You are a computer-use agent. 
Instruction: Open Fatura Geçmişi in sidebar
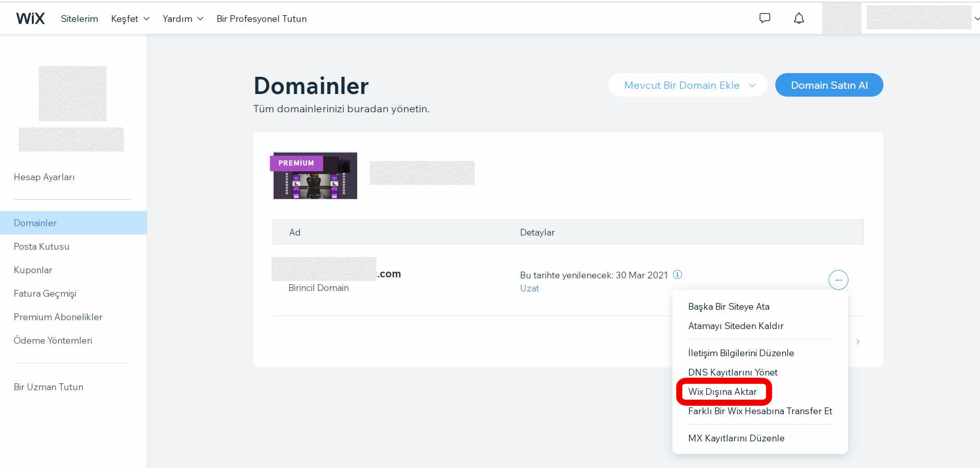click(x=45, y=294)
